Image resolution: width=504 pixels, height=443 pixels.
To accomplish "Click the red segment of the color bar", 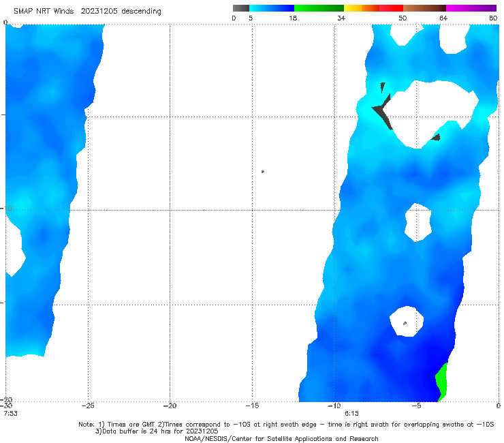I will [391, 8].
